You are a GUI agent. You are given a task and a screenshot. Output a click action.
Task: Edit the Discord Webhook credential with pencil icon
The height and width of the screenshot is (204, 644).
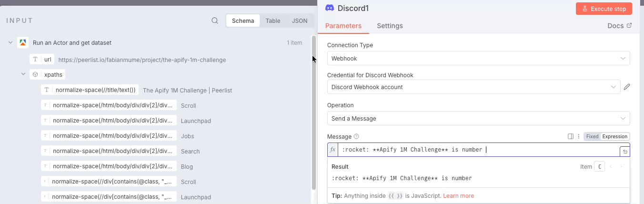point(627,87)
